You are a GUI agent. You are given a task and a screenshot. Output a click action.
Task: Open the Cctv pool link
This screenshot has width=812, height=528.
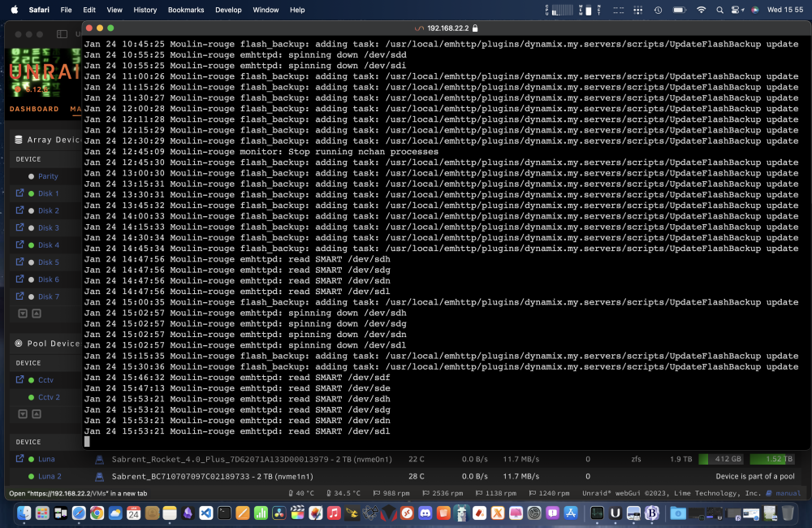click(45, 380)
